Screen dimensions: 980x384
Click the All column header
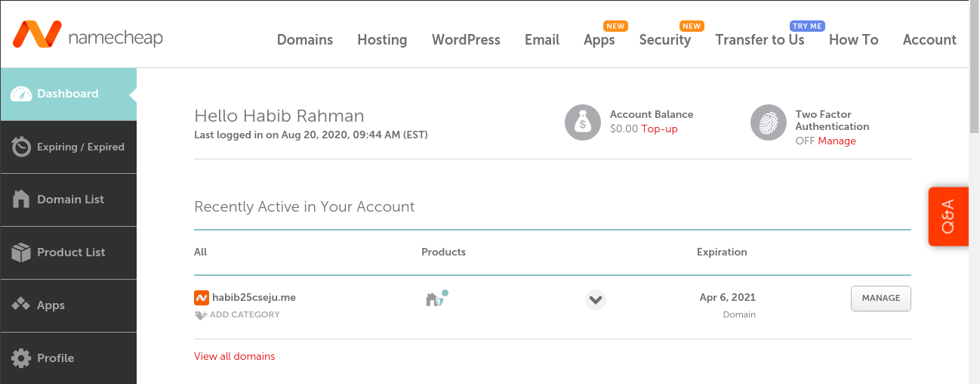(200, 252)
